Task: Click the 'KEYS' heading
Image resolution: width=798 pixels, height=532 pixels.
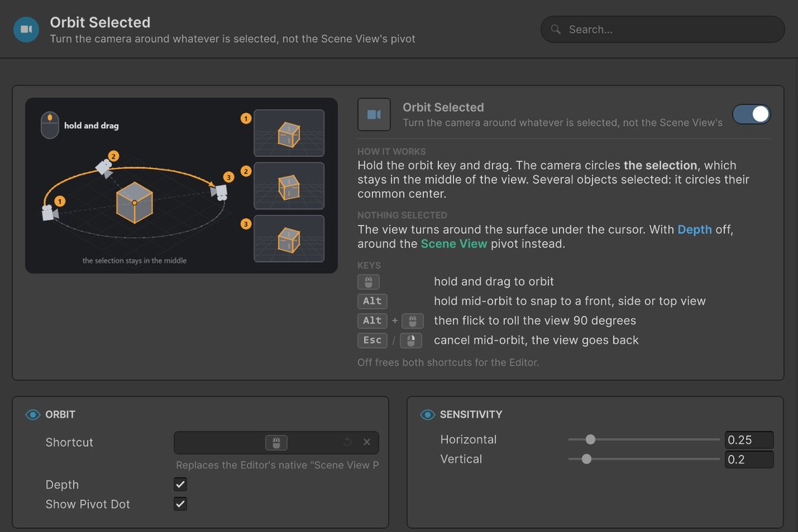Action: tap(369, 266)
